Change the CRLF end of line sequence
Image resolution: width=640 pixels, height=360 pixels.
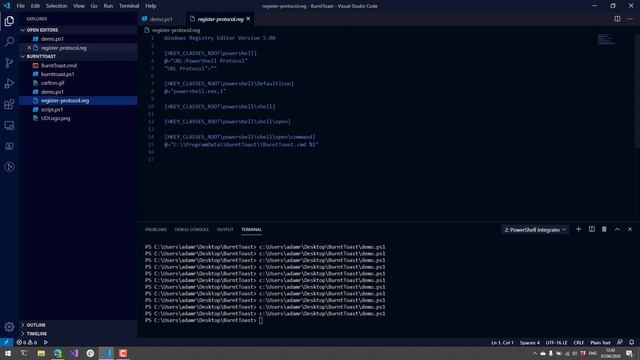(578, 342)
